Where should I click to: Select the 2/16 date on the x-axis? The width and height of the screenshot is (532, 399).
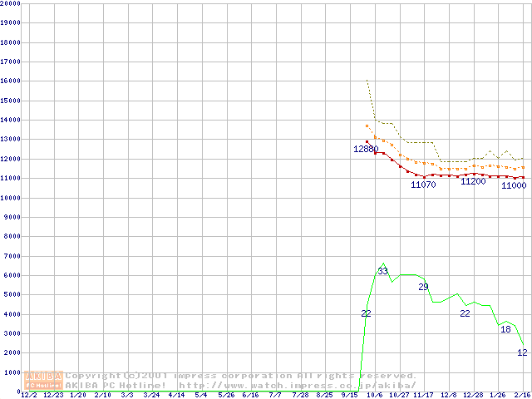pos(522,395)
